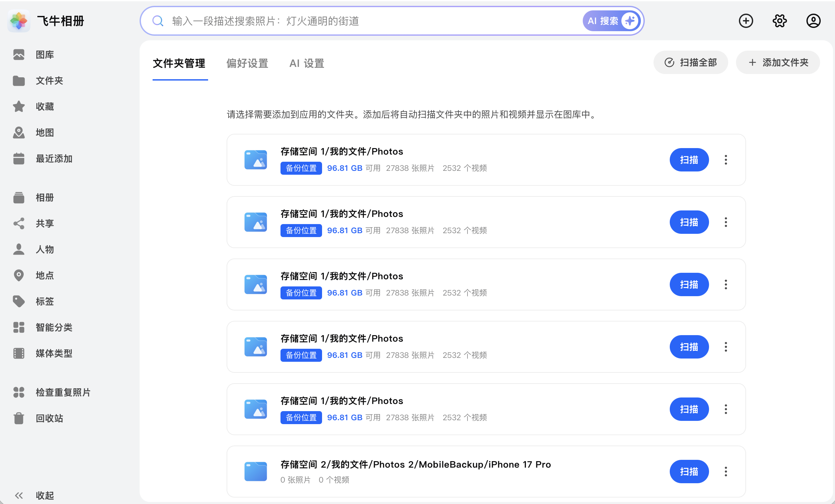The width and height of the screenshot is (835, 504).
Task: Open the settings gear at top right
Action: [779, 21]
